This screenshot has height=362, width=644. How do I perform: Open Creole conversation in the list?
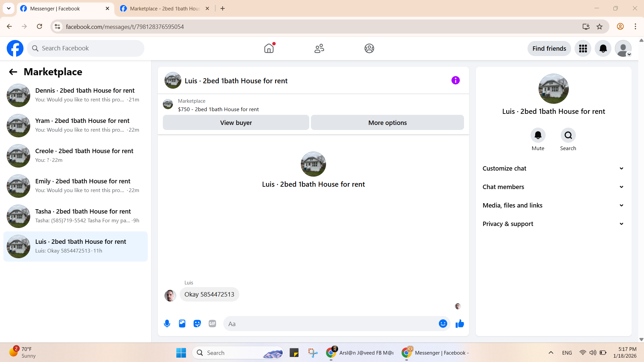coord(76,156)
